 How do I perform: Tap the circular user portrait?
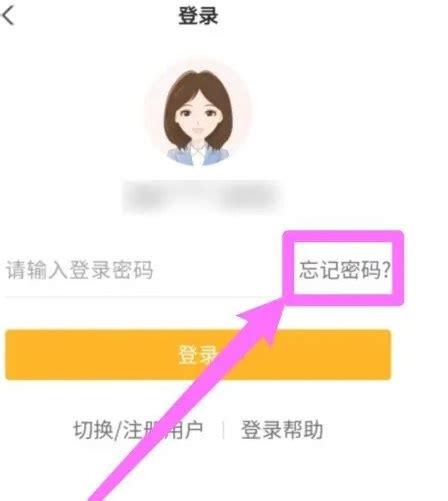pyautogui.click(x=198, y=113)
